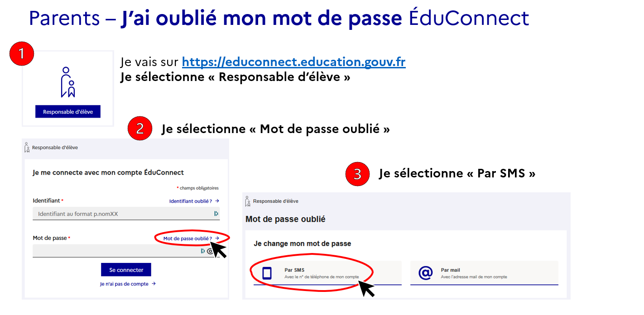The height and width of the screenshot is (315, 644).
Task: Click the @ icon for Par mail
Action: click(425, 273)
